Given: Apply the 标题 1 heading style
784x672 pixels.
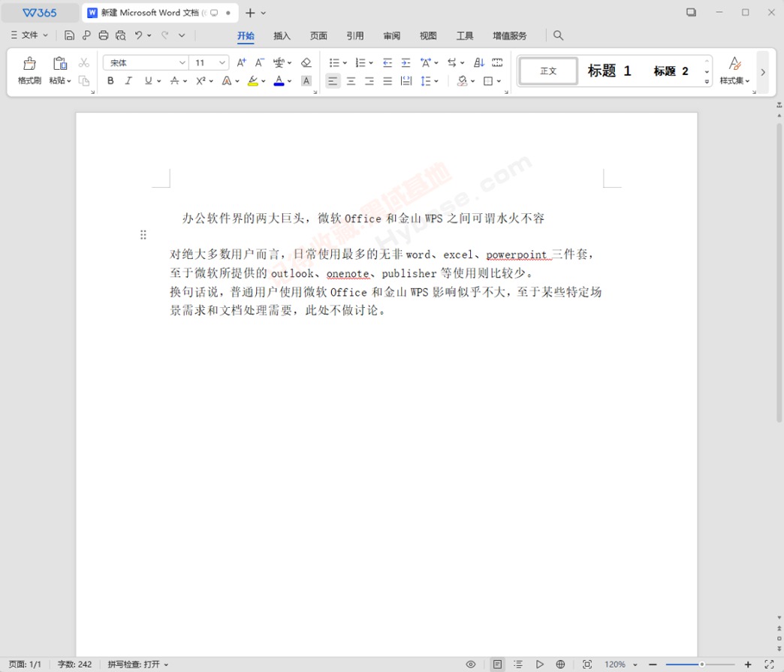Looking at the screenshot, I should 610,71.
